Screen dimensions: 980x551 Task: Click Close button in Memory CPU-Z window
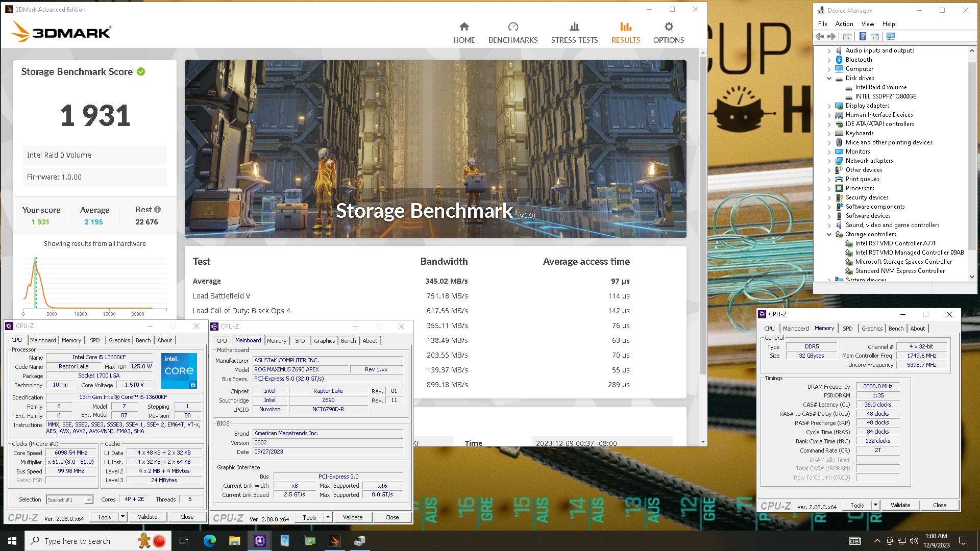pyautogui.click(x=940, y=505)
